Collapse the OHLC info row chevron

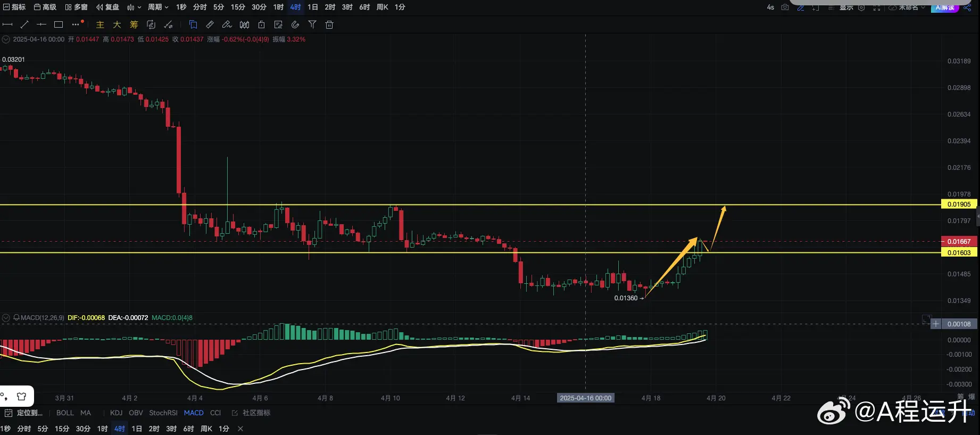click(6, 39)
